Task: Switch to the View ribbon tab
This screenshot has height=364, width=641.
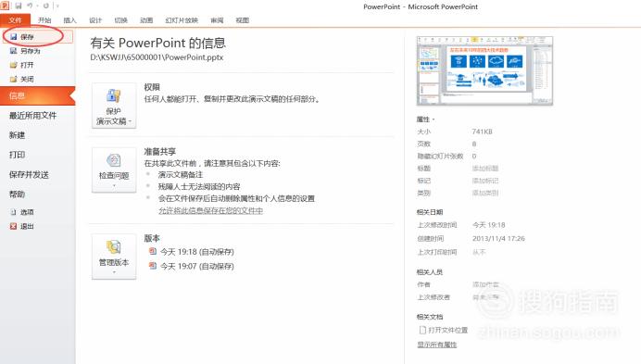Action: (x=243, y=20)
